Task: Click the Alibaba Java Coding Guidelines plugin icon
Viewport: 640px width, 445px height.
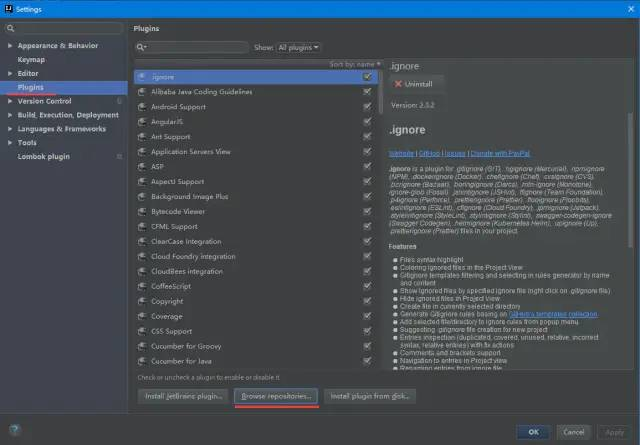Action: pos(142,92)
